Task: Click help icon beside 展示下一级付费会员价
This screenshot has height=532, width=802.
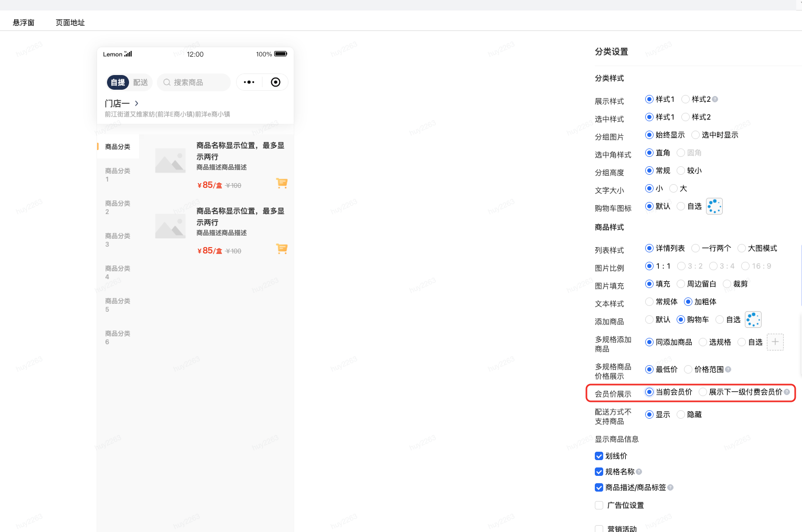Action: (787, 392)
